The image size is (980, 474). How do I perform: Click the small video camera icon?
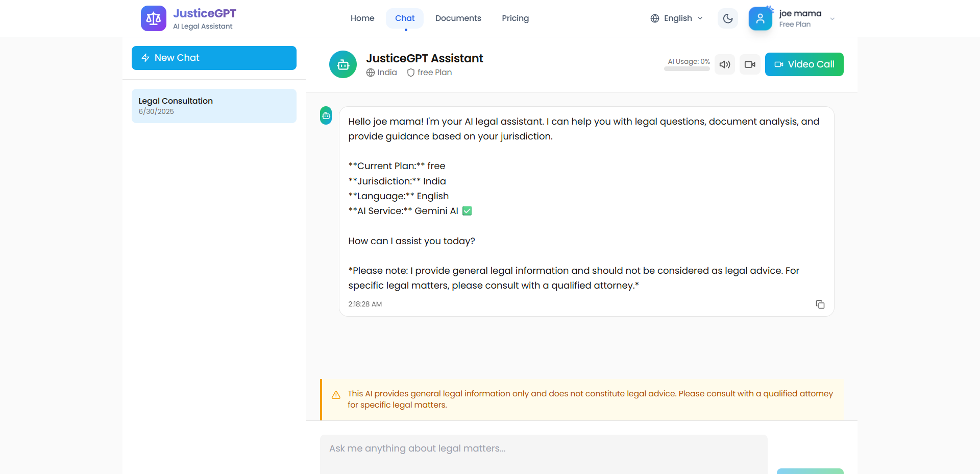coord(750,64)
